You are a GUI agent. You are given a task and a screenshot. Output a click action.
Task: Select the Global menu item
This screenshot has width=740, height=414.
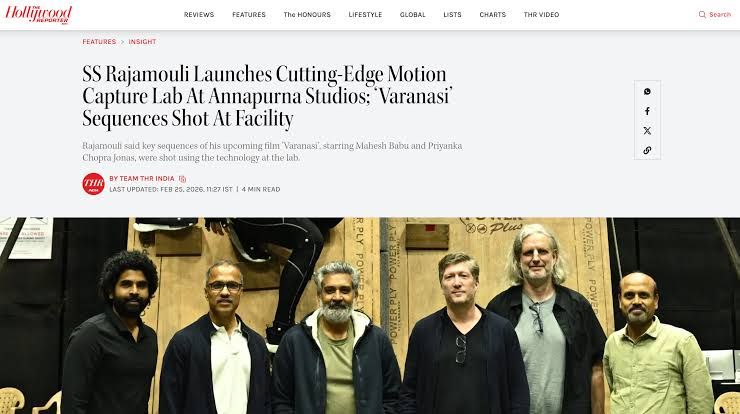click(x=412, y=15)
